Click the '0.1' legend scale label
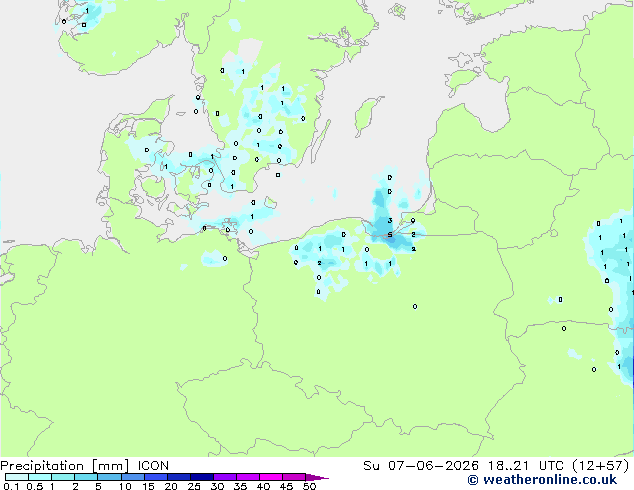The width and height of the screenshot is (634, 490). (x=11, y=486)
